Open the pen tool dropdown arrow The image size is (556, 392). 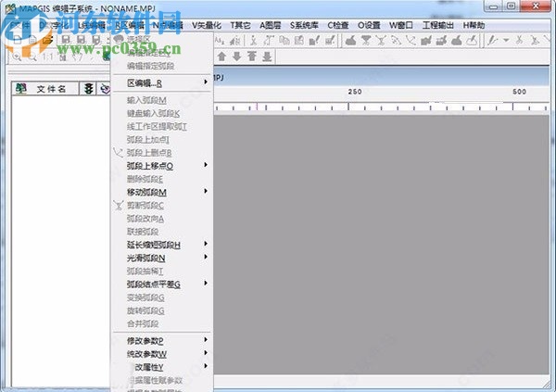pos(506,40)
